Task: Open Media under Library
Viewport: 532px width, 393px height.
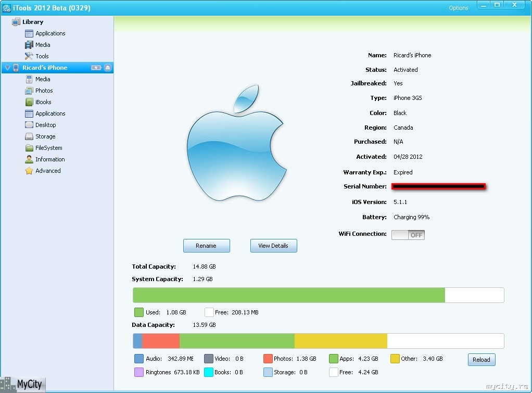Action: pos(43,45)
